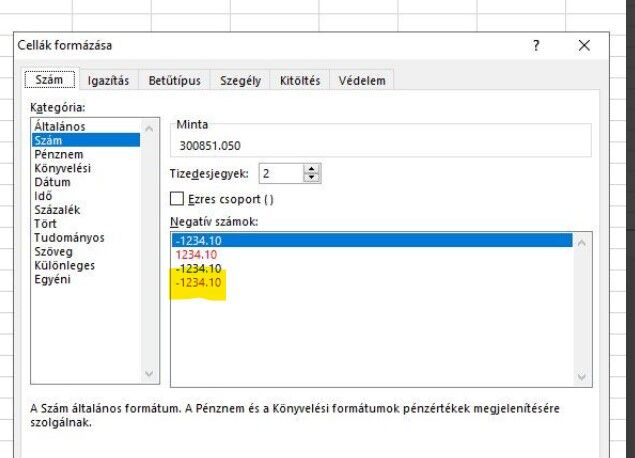Screen dimensions: 635x458
Task: Pick the red -1234.10 format with minus
Action: pyautogui.click(x=372, y=283)
